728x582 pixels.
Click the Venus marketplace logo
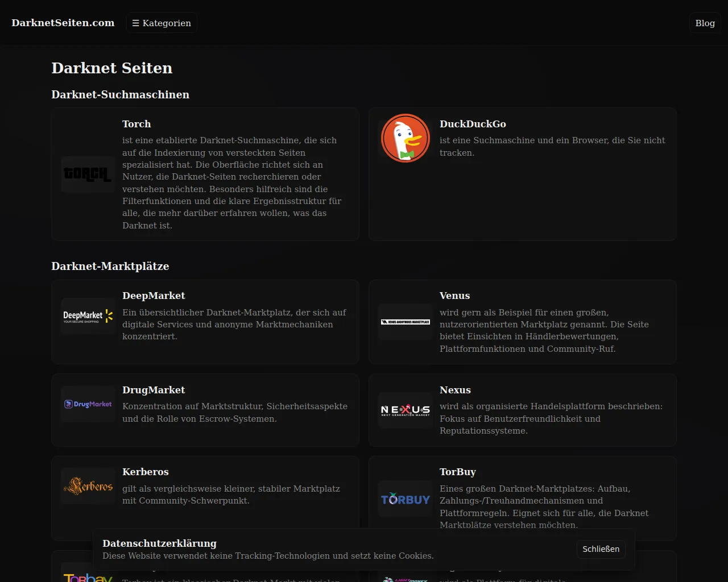(x=406, y=322)
